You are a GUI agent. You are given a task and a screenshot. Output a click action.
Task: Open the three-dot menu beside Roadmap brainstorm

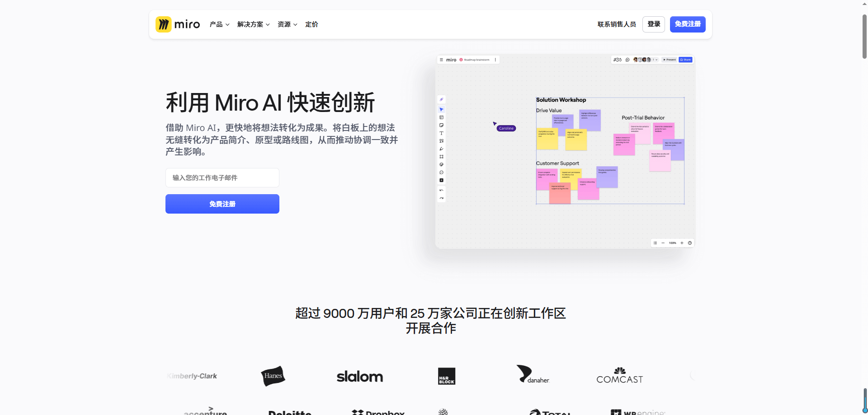[x=495, y=60]
